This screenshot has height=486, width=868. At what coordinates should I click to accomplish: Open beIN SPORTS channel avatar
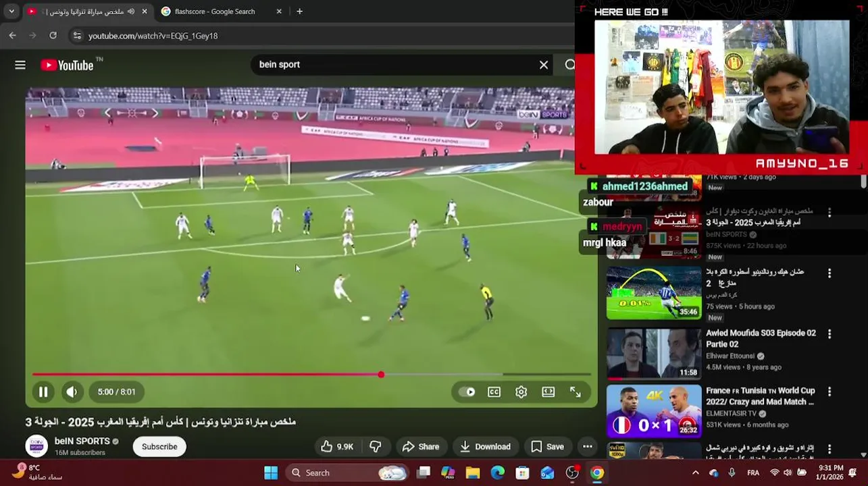coord(36,447)
